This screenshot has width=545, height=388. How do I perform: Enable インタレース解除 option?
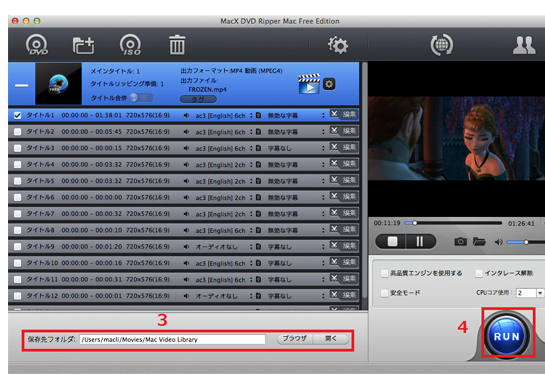coord(479,274)
